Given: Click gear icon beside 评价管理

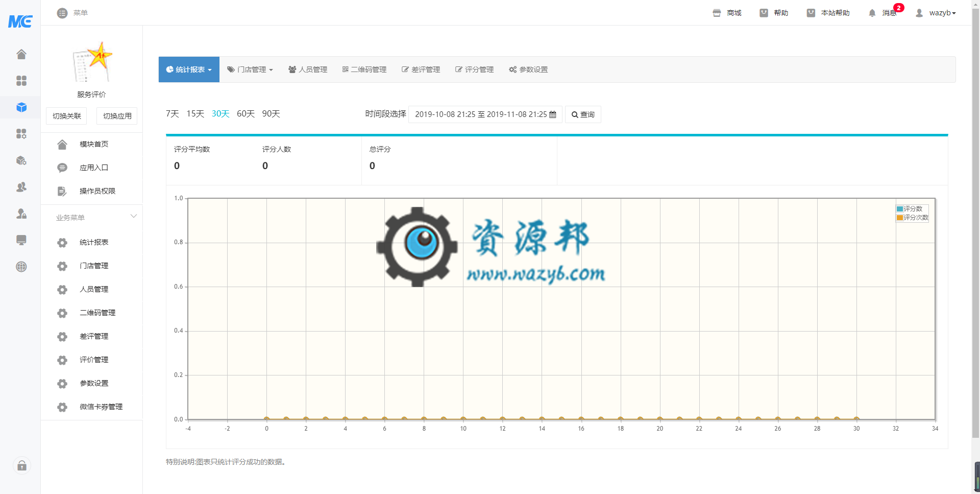Looking at the screenshot, I should pyautogui.click(x=62, y=360).
